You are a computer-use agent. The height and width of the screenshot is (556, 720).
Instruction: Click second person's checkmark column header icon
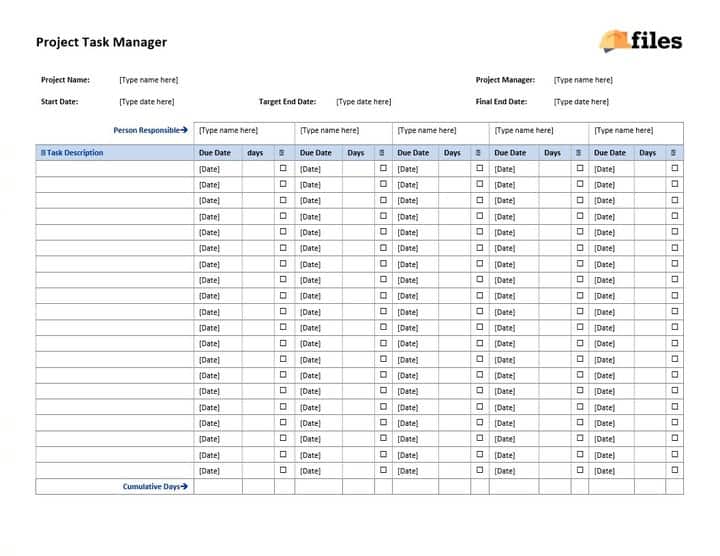382,152
